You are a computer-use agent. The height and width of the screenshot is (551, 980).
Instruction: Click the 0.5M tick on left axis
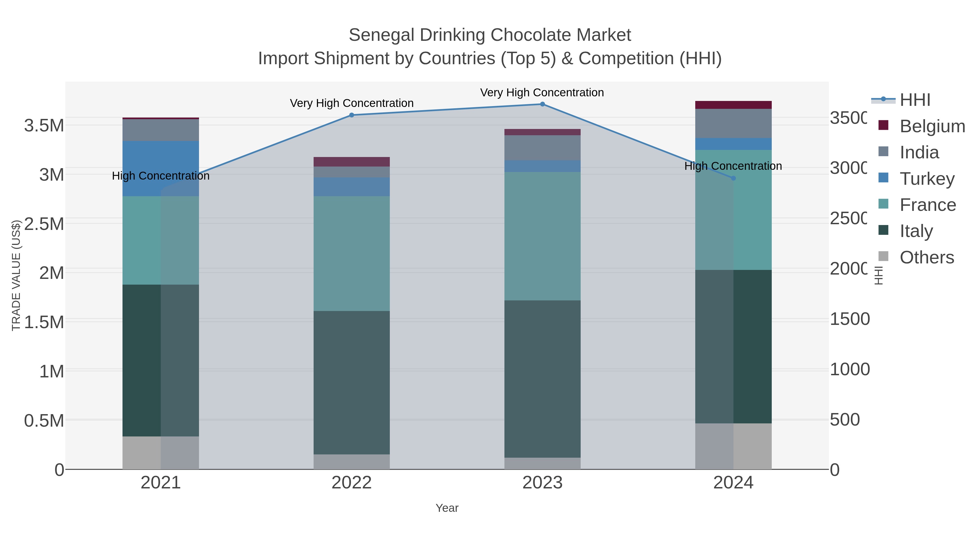tap(44, 421)
